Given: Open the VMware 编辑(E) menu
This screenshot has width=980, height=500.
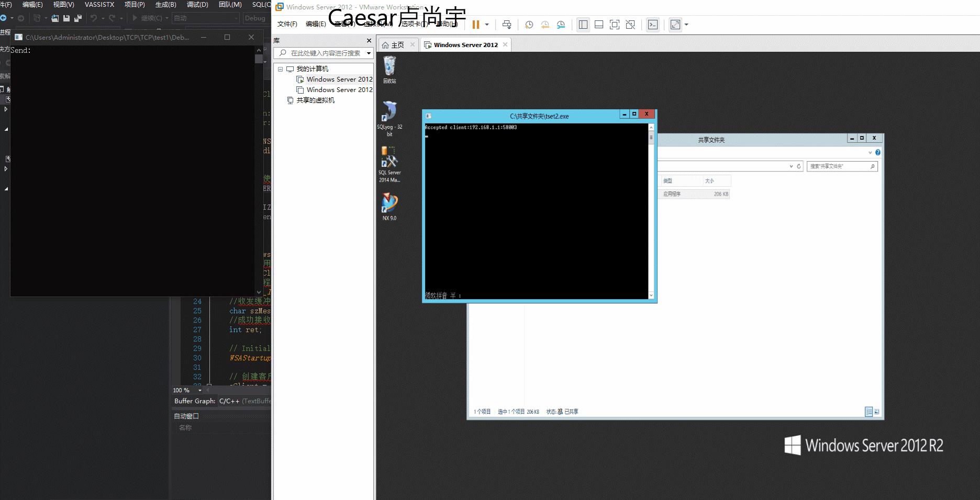Looking at the screenshot, I should (316, 24).
